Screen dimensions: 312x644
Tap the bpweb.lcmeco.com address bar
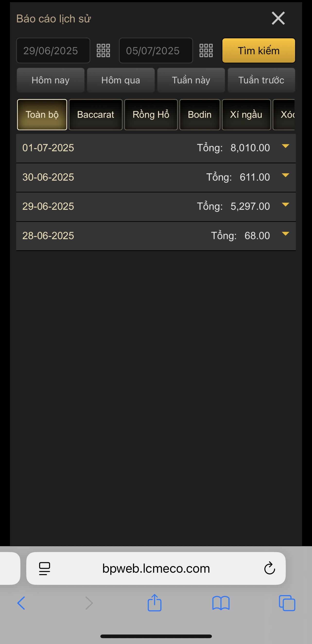pyautogui.click(x=156, y=568)
